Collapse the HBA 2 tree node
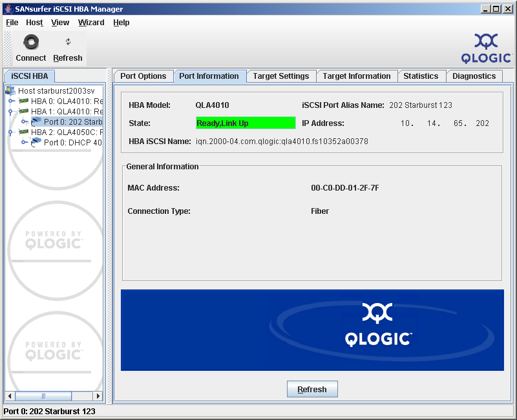517x420 pixels. [10, 132]
